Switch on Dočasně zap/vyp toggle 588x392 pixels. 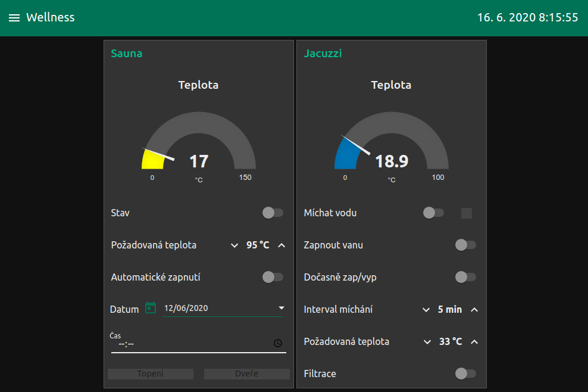[465, 277]
